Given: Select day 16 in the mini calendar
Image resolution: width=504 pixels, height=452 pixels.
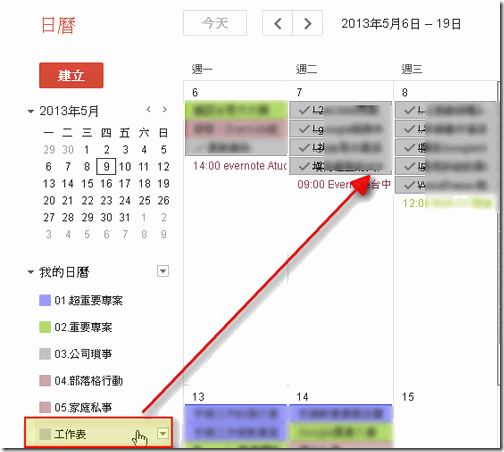Looking at the screenshot, I should (x=106, y=183).
